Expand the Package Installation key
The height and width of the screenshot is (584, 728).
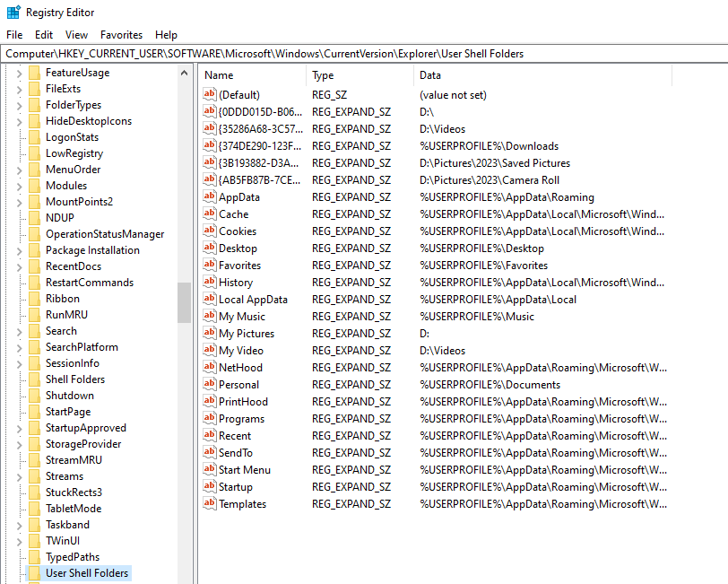[x=19, y=251]
